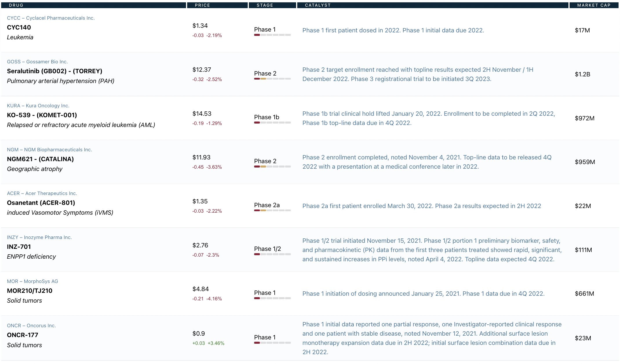Viewport: 620px width, 364px height.
Task: Click the Phase 2 stage progress bar for NGM621
Action: pos(272,167)
